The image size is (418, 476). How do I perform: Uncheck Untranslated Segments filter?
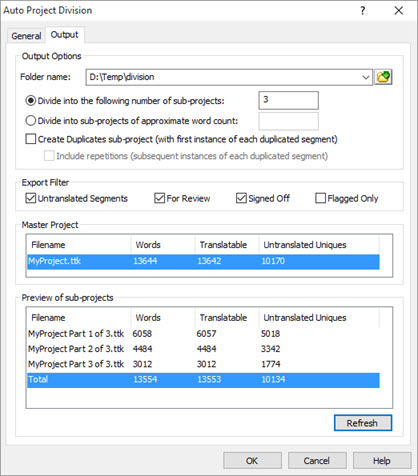pos(31,198)
